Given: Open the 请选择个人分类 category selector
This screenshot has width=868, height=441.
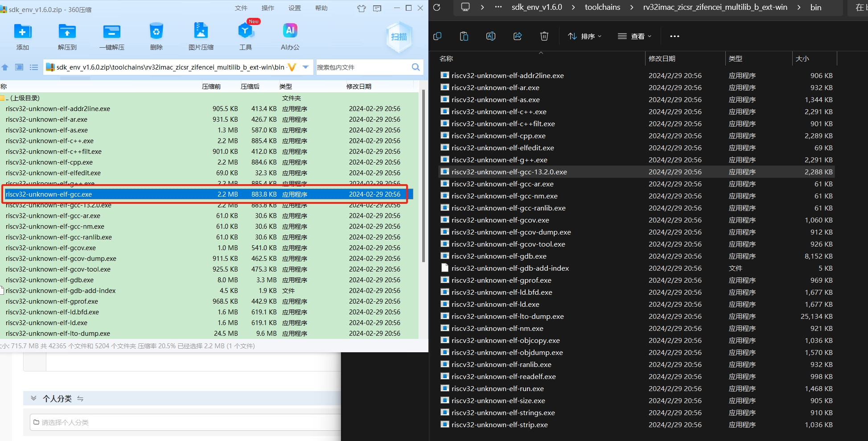Looking at the screenshot, I should tap(185, 422).
